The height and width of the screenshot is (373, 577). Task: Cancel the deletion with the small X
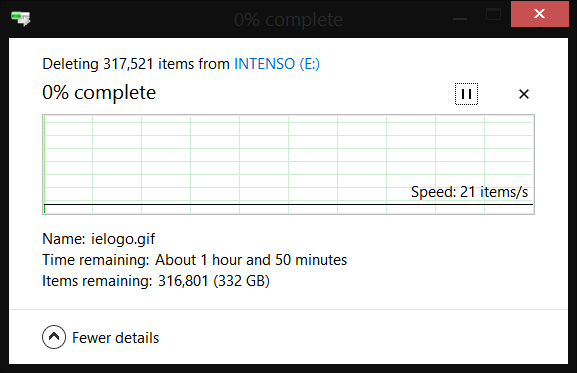click(x=524, y=94)
